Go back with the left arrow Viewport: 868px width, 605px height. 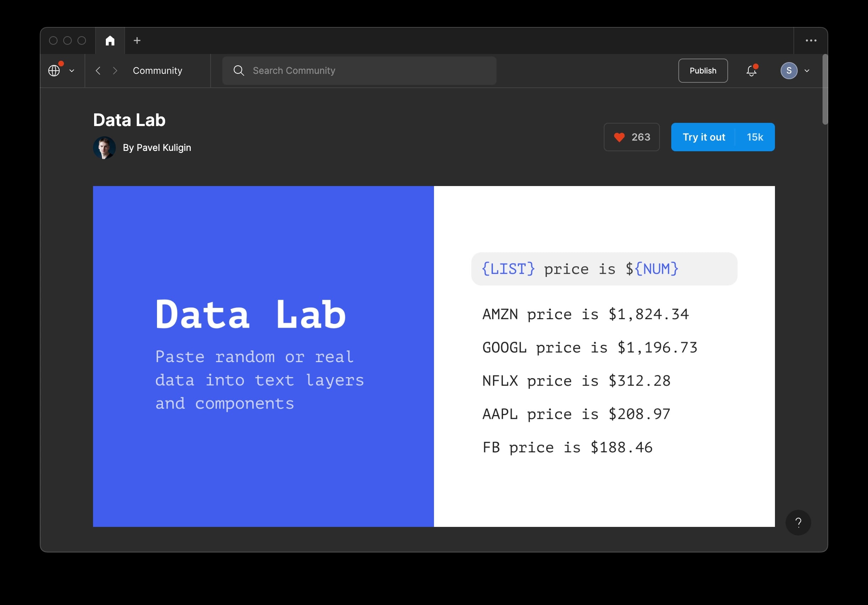point(98,71)
